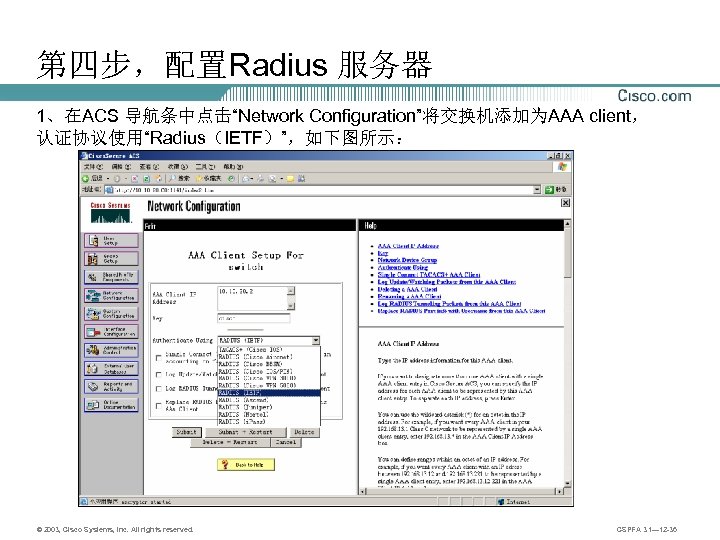Click the Help pane scroll down arrow
This screenshot has height=540, width=720.
(567, 484)
